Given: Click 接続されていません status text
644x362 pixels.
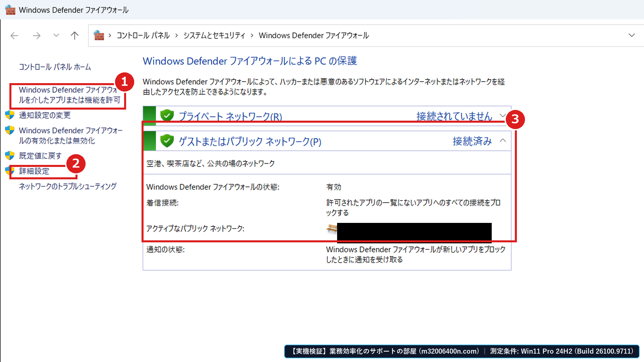Looking at the screenshot, I should (454, 116).
